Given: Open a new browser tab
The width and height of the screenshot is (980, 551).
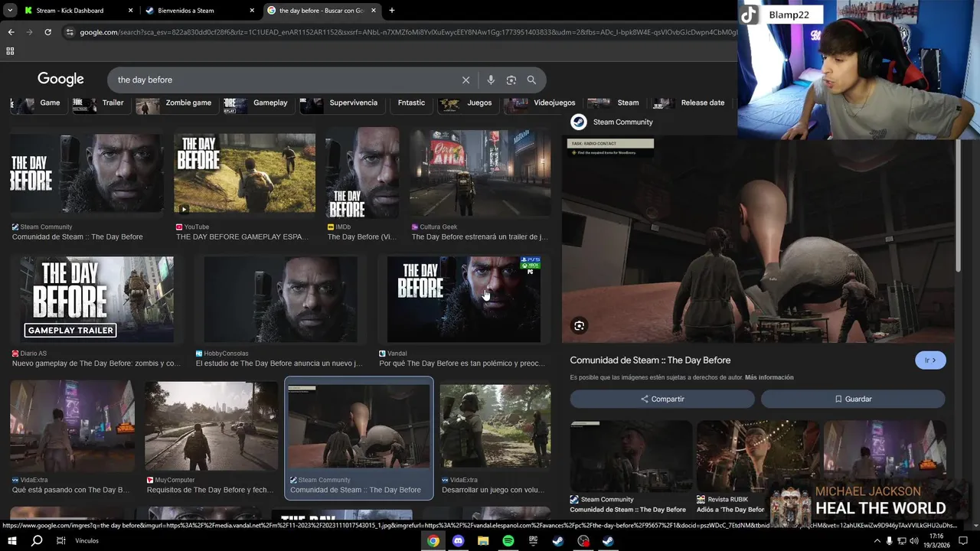Looking at the screenshot, I should pyautogui.click(x=392, y=11).
